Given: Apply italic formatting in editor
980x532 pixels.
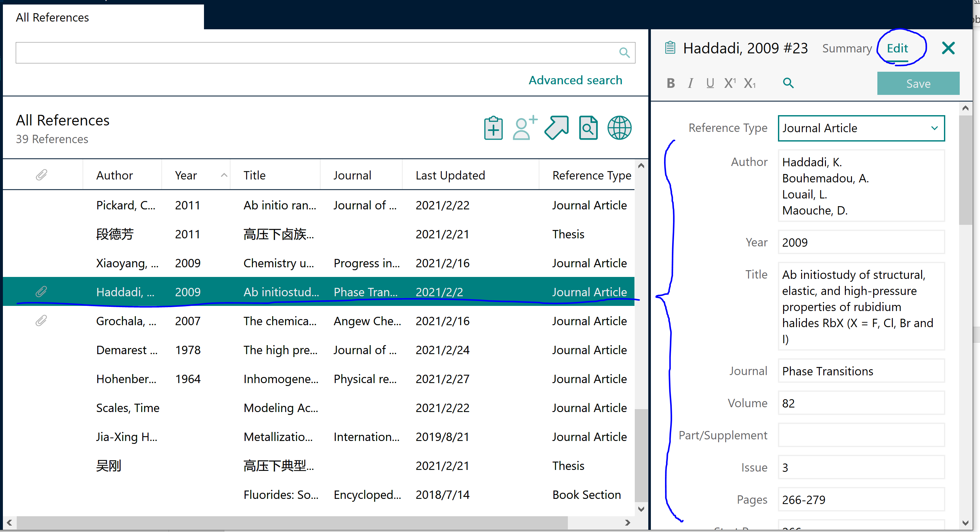Looking at the screenshot, I should tap(690, 83).
